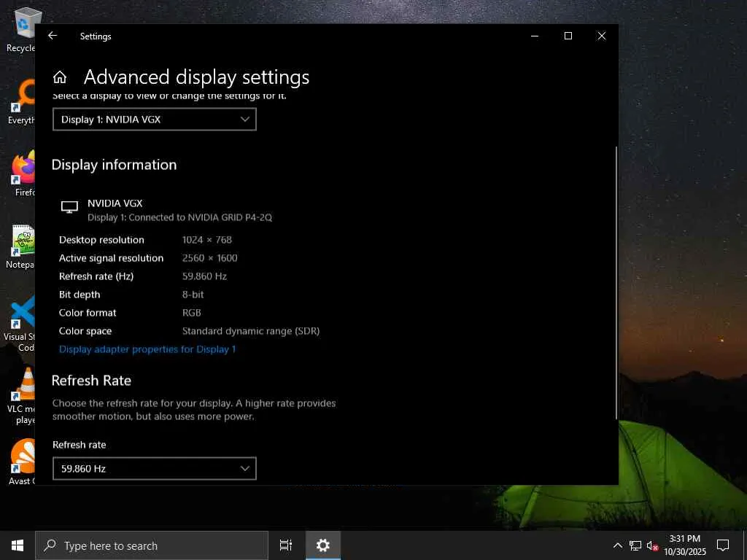Click the Refresh rate (Hz) value 59.860 Hz
This screenshot has height=560, width=747.
[x=204, y=276]
